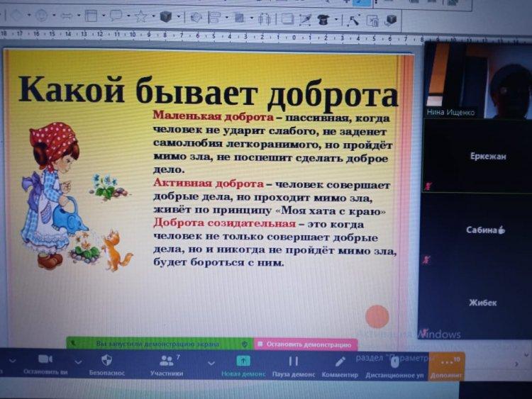
Task: Click the magic hat Filter icon
Action: (x=323, y=20)
